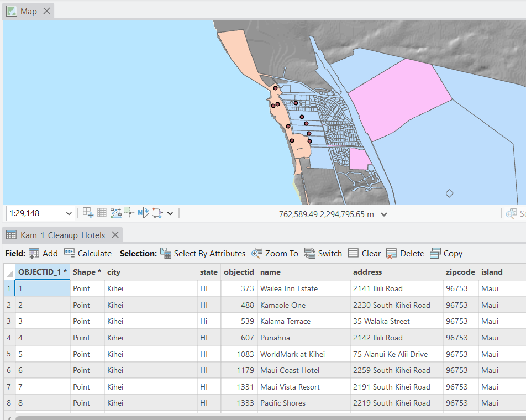Viewport: 526px width, 420px height.
Task: Click the selected features zoom icon at right
Action: [x=511, y=213]
